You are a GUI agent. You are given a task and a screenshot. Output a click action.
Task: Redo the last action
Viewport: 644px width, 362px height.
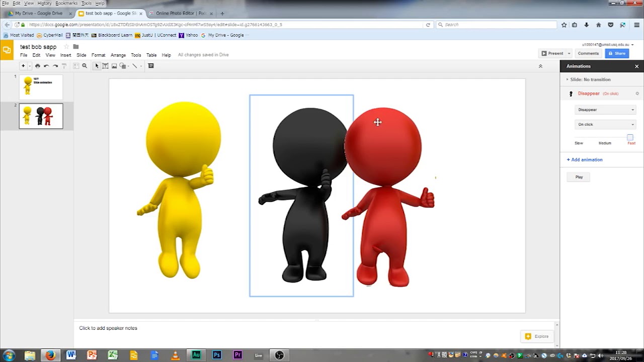[55, 66]
